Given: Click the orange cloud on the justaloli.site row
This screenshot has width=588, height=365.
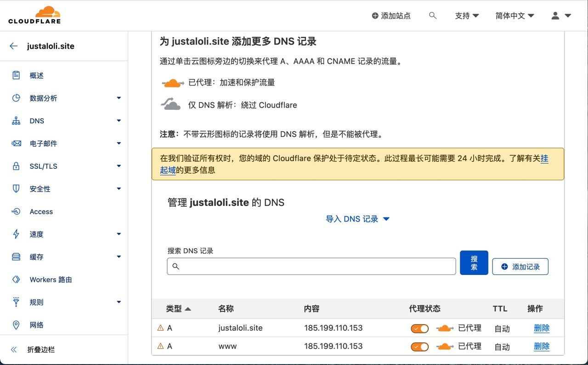Looking at the screenshot, I should tap(445, 328).
